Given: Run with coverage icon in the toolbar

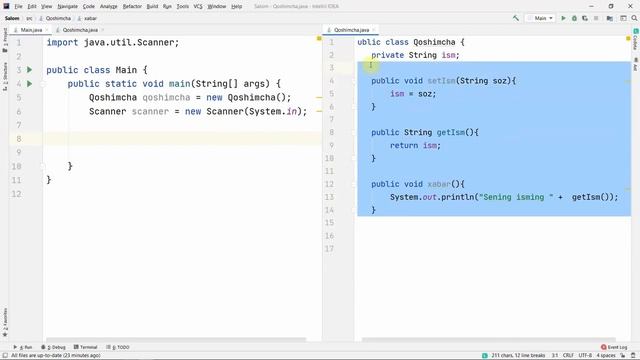Looking at the screenshot, I should coord(585,18).
